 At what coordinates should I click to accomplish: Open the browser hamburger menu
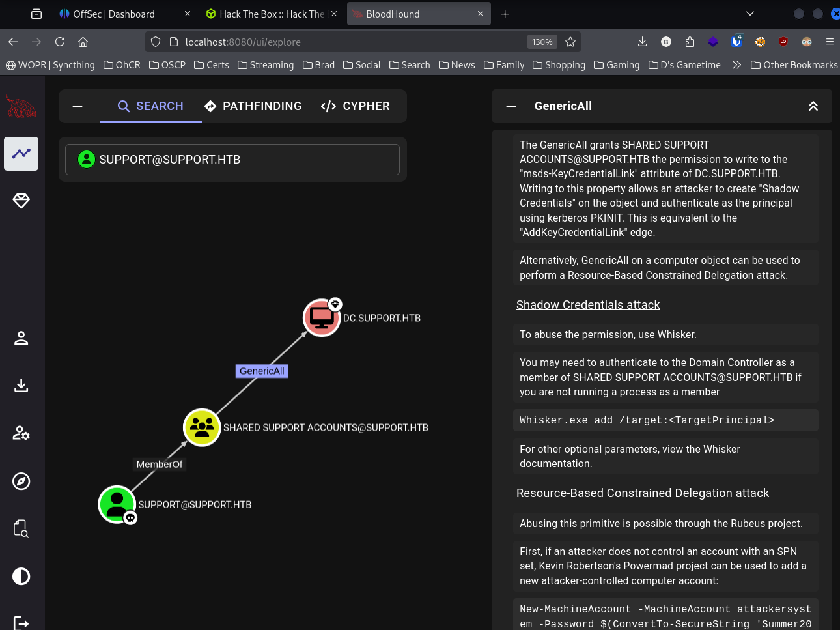tap(830, 42)
